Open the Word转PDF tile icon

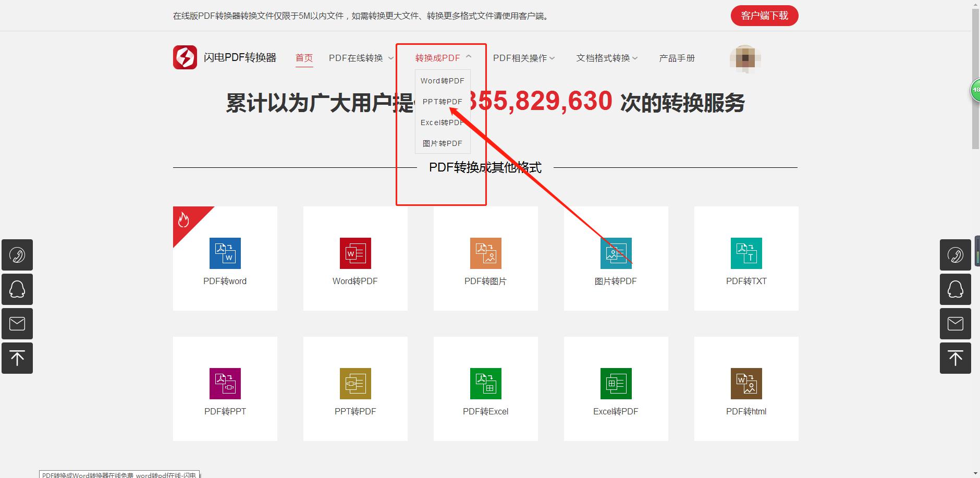point(356,253)
